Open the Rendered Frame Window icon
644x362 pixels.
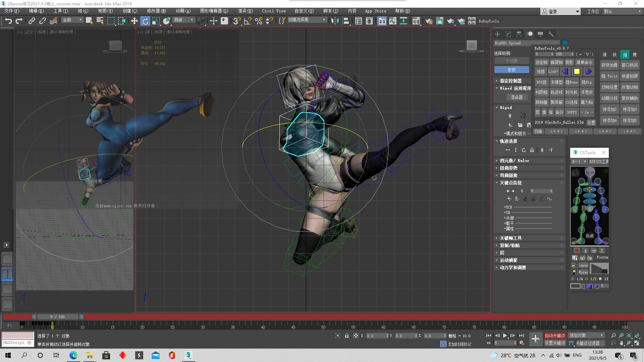[439, 21]
